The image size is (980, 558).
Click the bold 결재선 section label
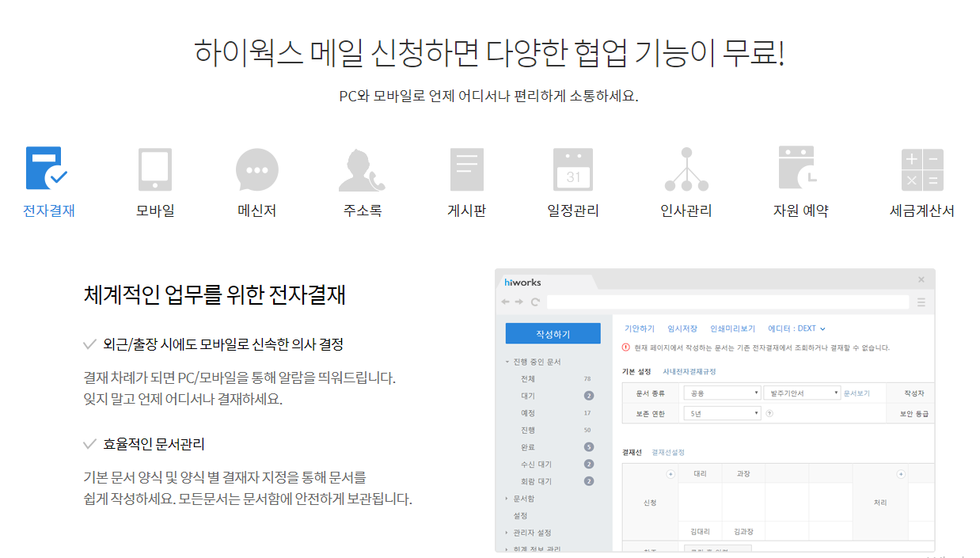click(631, 452)
